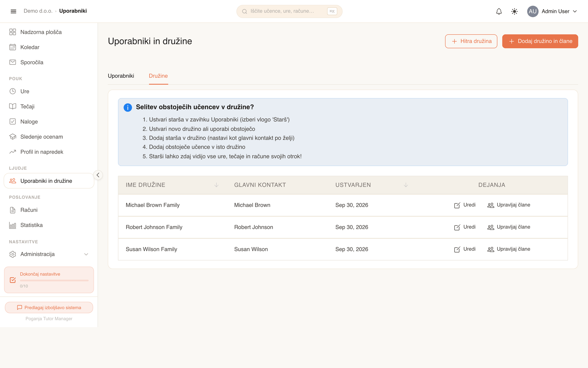Click the AU avatar
This screenshot has width=588, height=368.
point(532,11)
